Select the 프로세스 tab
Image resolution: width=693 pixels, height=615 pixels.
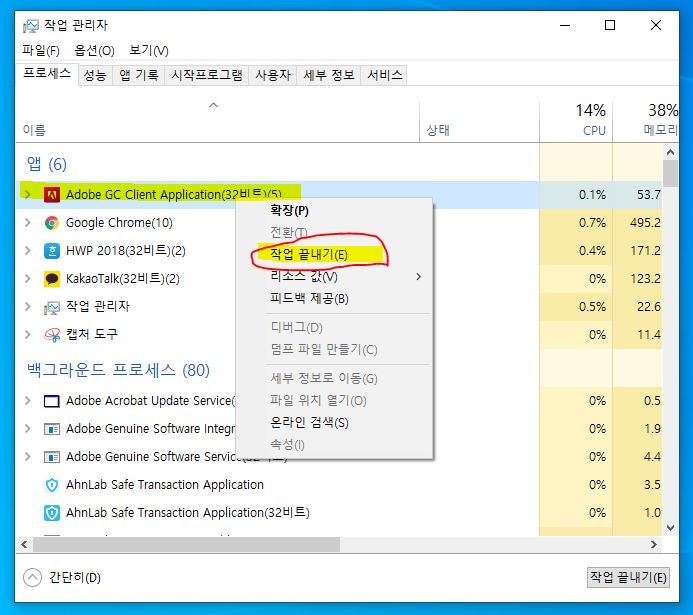coord(47,73)
